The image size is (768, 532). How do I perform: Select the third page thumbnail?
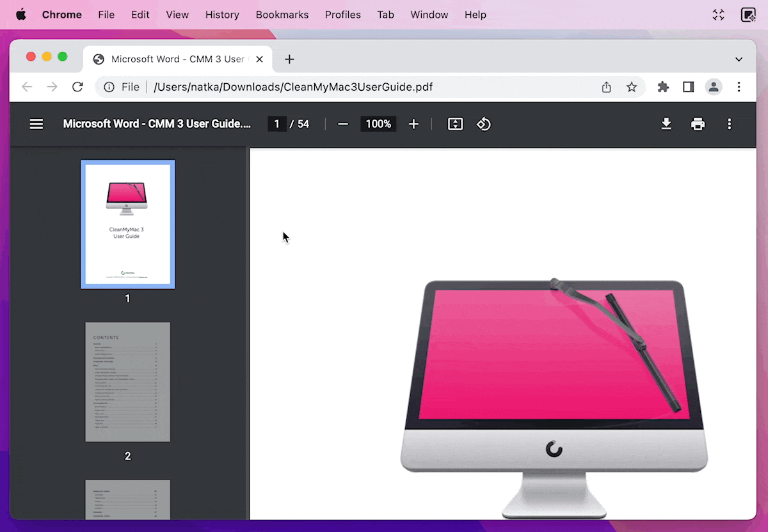(x=128, y=499)
